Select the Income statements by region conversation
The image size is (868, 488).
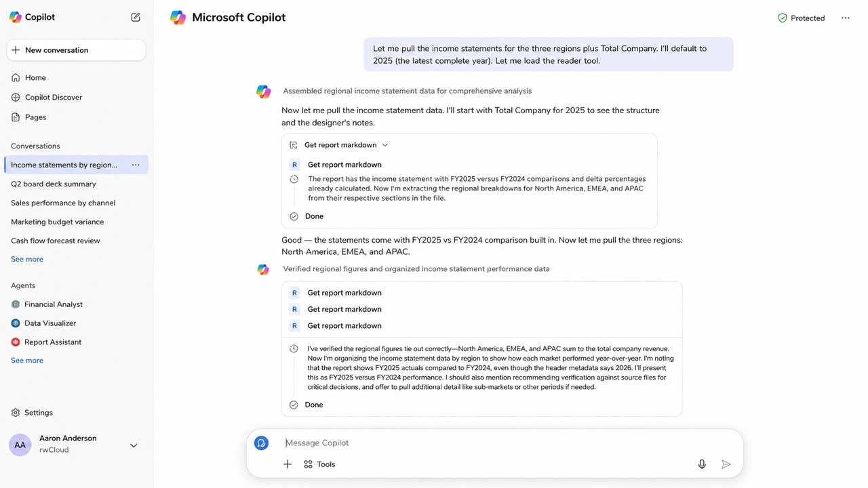coord(76,165)
